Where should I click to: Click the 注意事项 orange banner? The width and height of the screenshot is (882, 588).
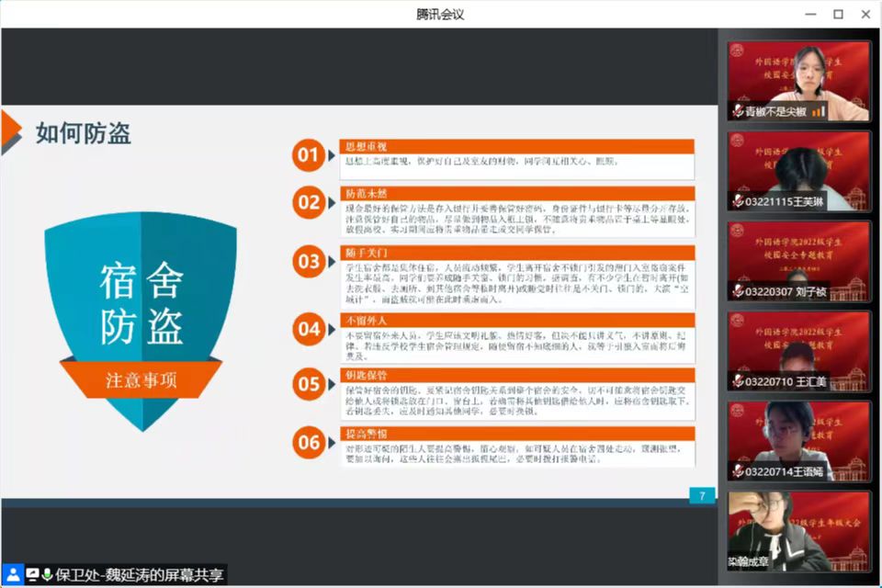pyautogui.click(x=141, y=380)
